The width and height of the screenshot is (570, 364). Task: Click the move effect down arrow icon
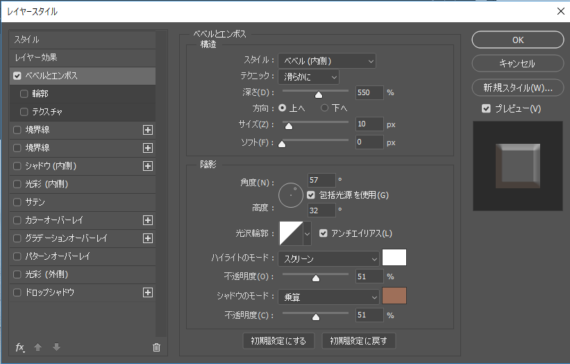click(x=56, y=348)
